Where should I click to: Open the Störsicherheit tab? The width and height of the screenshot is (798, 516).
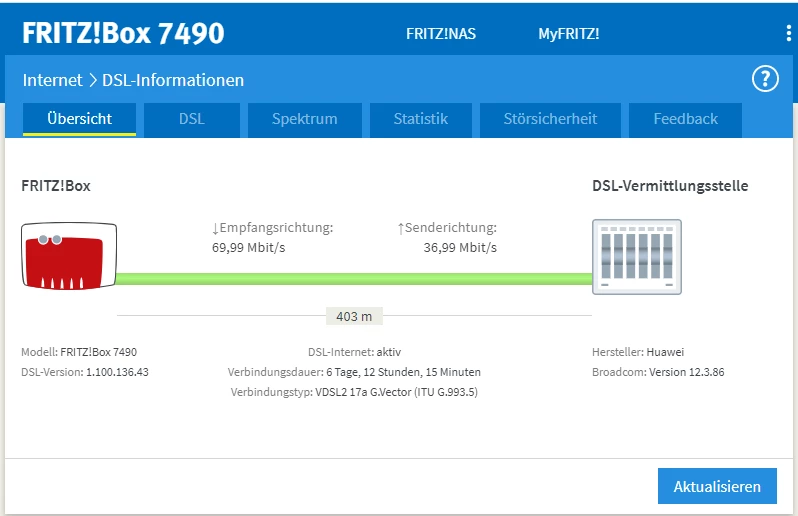[550, 120]
